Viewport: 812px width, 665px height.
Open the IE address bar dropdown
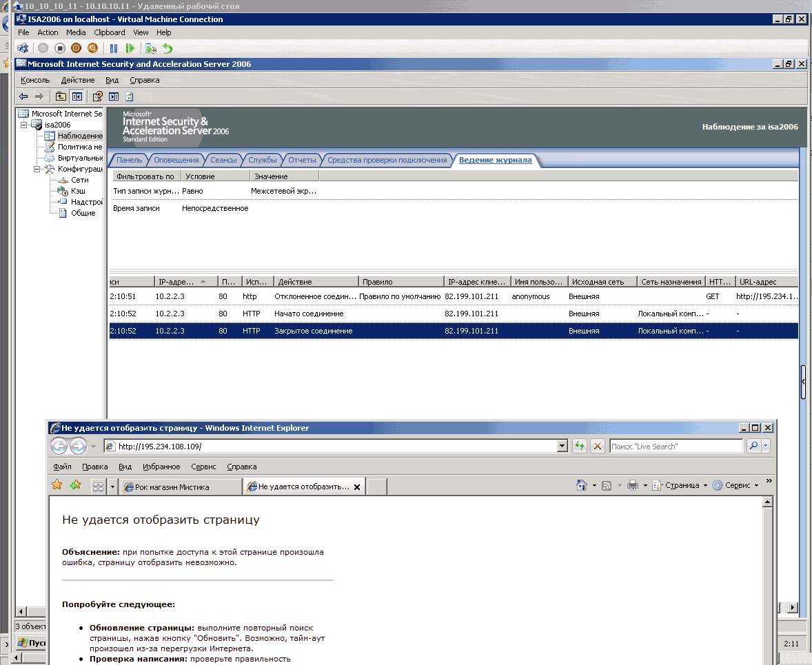562,446
